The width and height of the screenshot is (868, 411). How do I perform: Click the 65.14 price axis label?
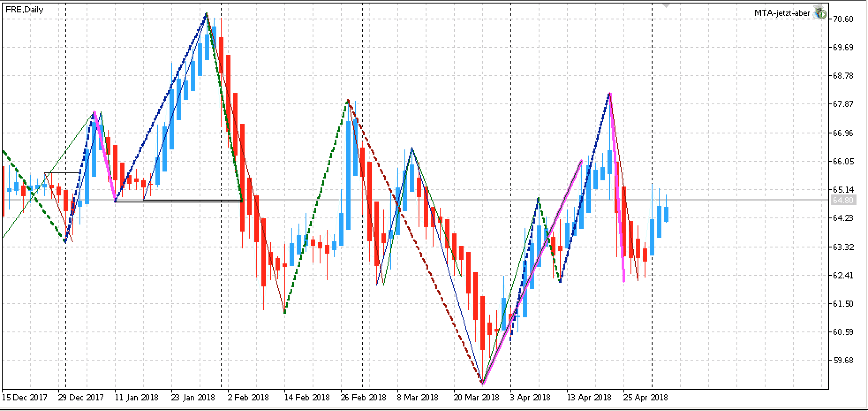843,190
